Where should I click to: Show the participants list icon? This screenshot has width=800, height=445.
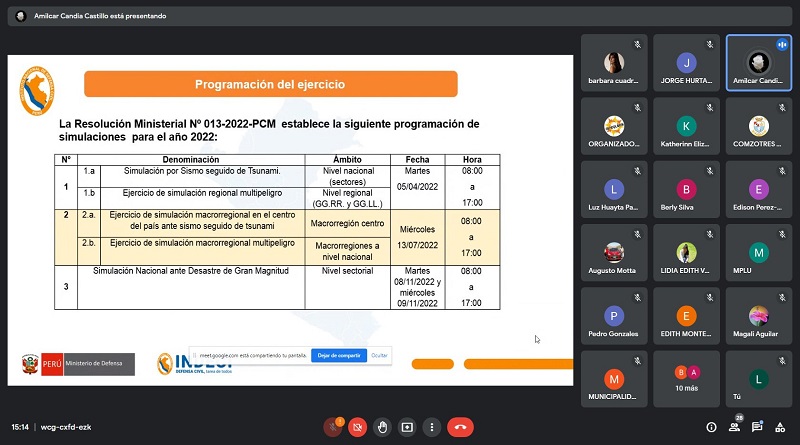coord(734,427)
